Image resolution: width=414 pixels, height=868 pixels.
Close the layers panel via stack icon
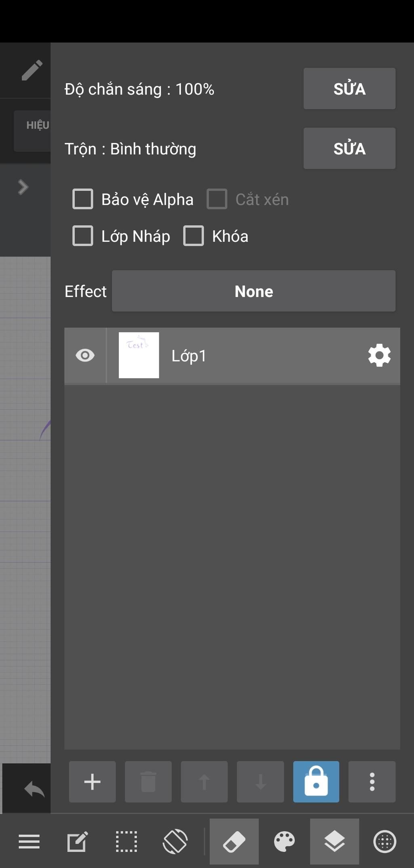coord(334,842)
